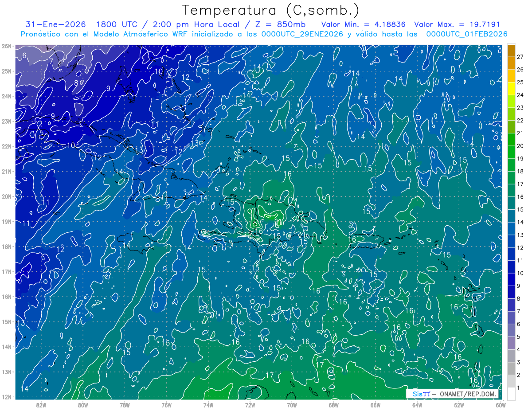Click the colorbar scale label 21
Viewport: 532px width, 411px height.
520,133
